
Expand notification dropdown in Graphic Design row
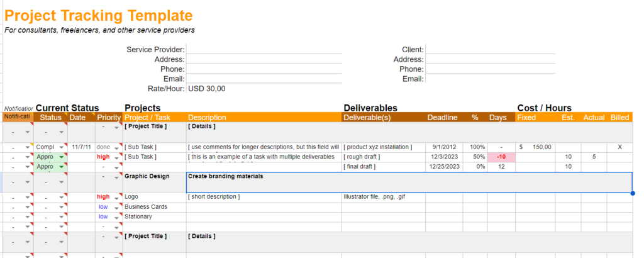(27, 182)
